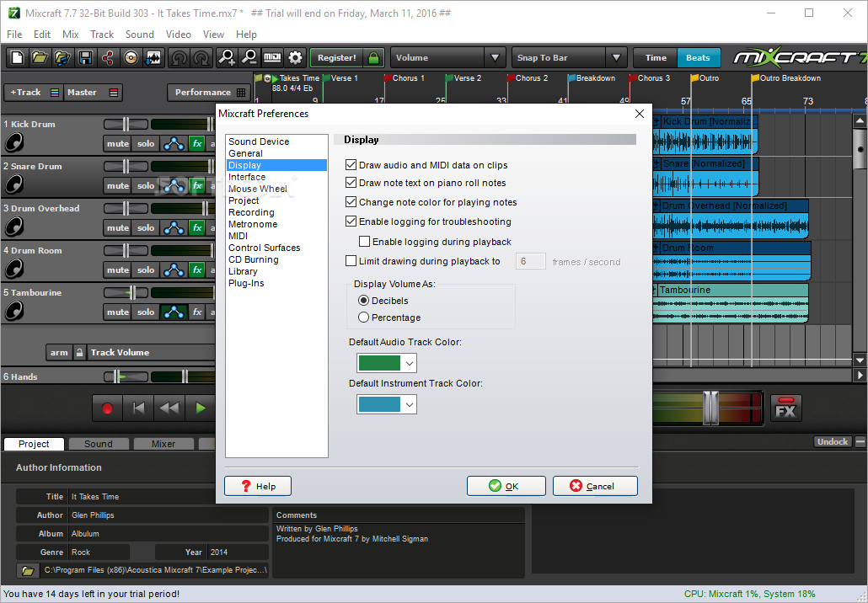Screen dimensions: 868x603
Task: Click the Add Sound File icon
Action: point(62,57)
